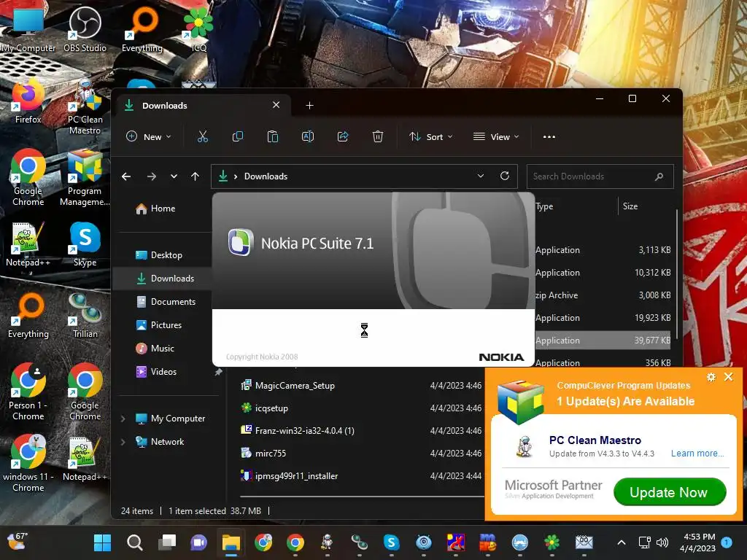Click the Copy icon in Explorer toolbar
This screenshot has width=747, height=560.
[x=237, y=136]
